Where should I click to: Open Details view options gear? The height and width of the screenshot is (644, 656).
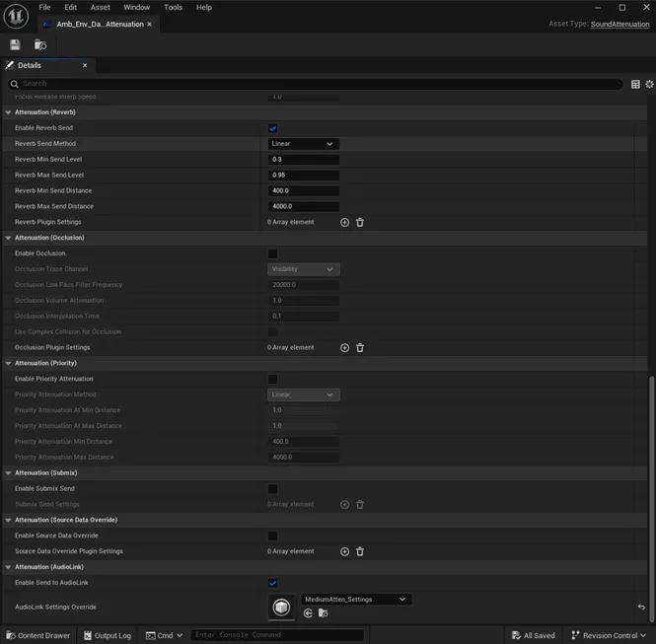649,84
